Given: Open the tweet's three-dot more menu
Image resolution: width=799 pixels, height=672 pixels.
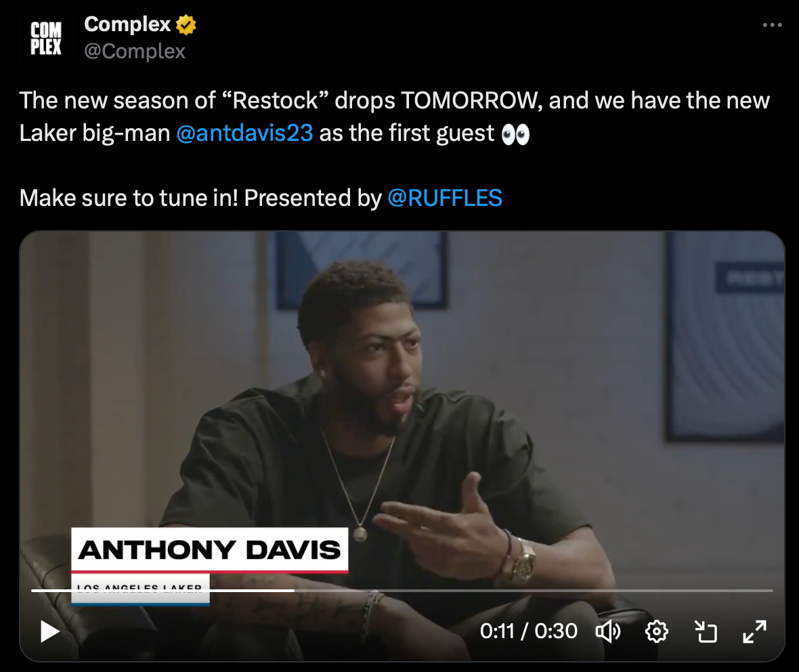Looking at the screenshot, I should tap(772, 24).
